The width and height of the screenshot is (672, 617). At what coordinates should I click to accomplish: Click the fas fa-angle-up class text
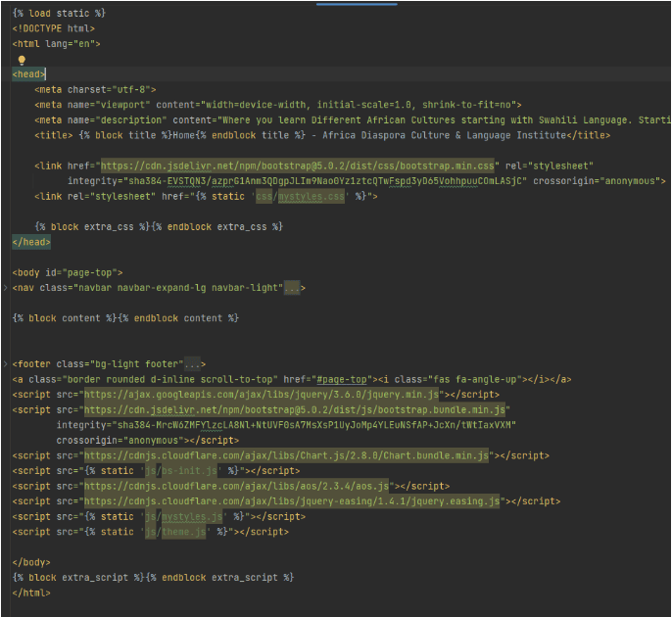(x=475, y=380)
